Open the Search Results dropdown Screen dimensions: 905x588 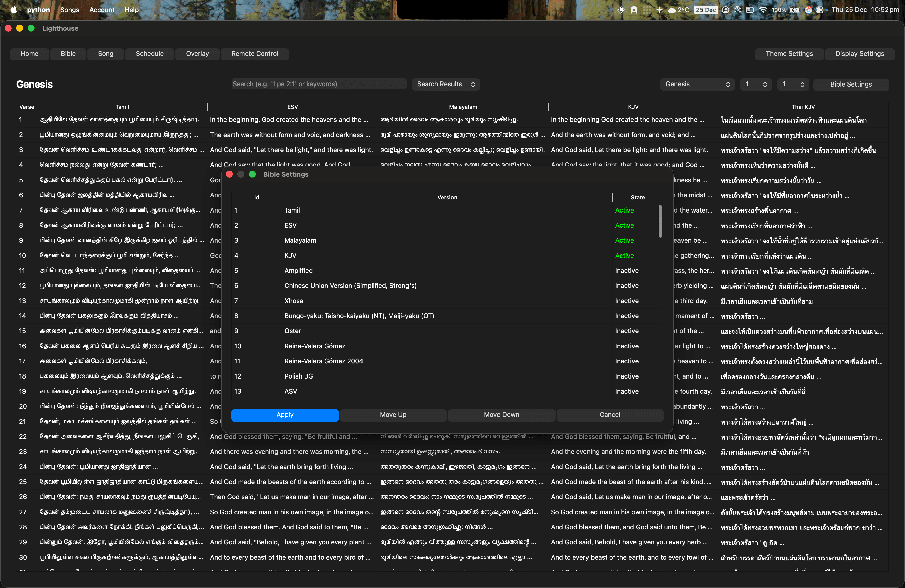[445, 84]
